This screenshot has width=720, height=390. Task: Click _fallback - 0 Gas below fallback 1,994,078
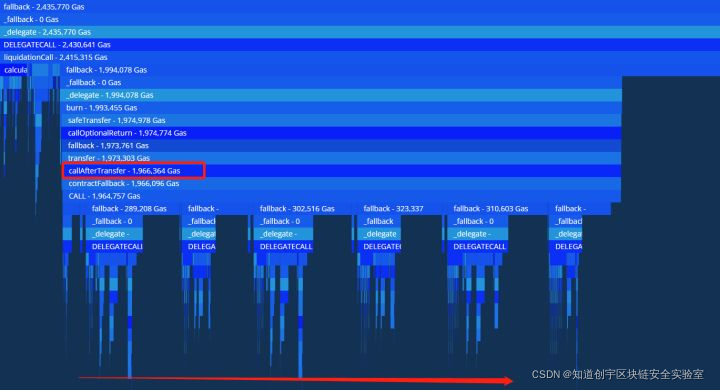tap(341, 82)
